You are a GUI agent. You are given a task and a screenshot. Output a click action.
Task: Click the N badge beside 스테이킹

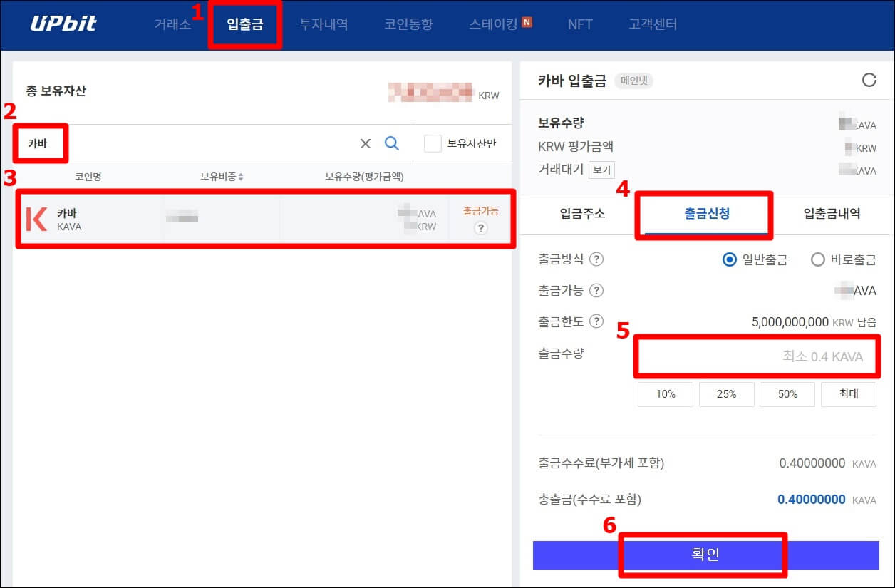527,22
